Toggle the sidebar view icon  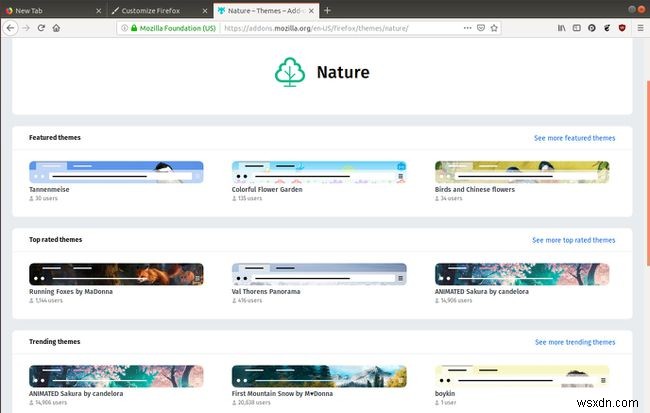[577, 28]
